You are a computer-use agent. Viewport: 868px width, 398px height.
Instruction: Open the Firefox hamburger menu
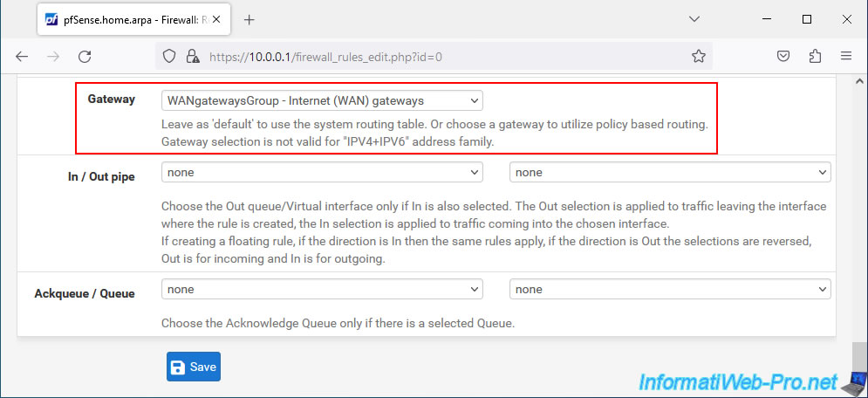(846, 56)
